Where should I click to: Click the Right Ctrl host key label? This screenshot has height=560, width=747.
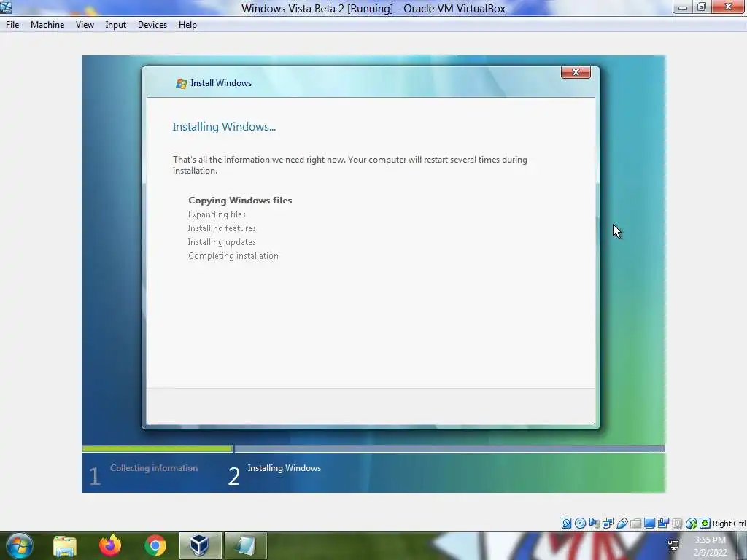(x=729, y=524)
